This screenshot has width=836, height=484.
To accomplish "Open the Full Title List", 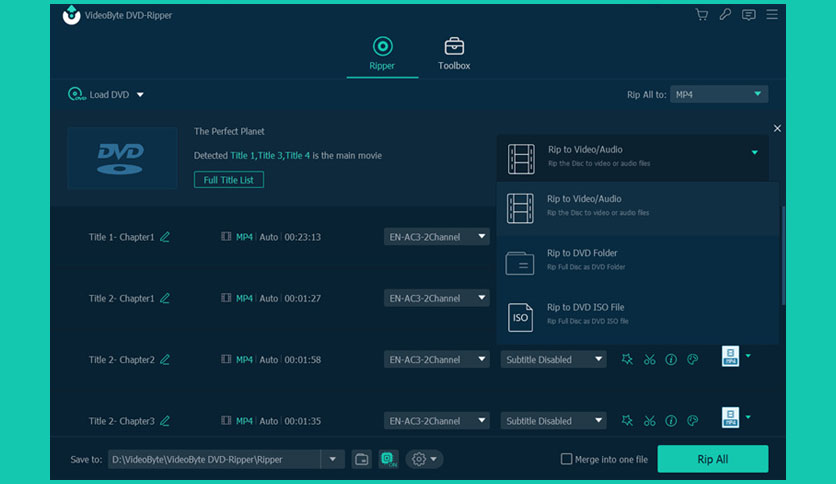I will (x=229, y=180).
